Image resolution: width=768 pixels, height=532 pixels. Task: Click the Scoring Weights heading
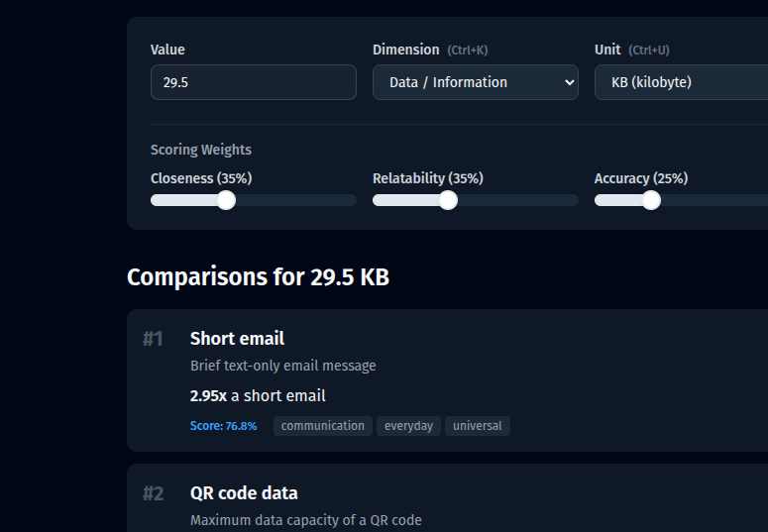pyautogui.click(x=201, y=150)
